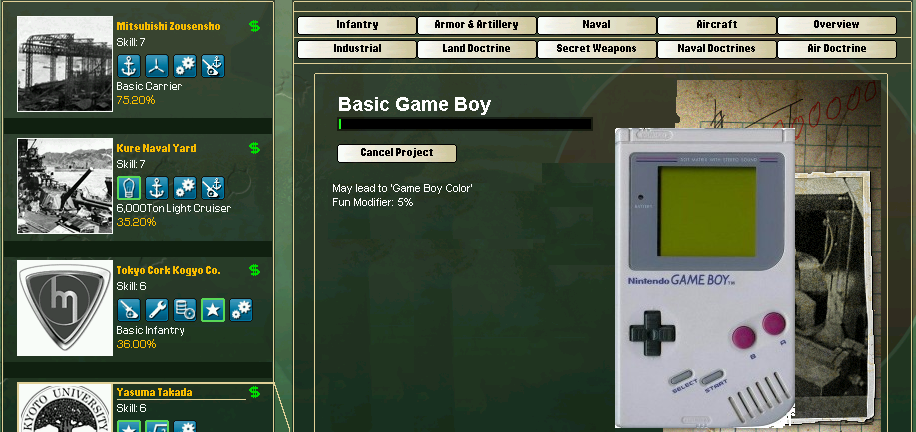Click the Nintendo Game Boy image

coord(705,278)
